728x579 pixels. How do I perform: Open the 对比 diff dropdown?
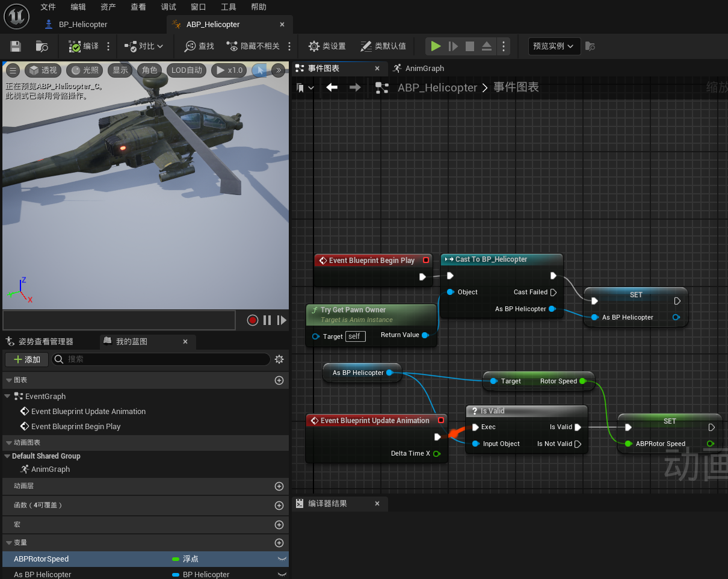144,46
